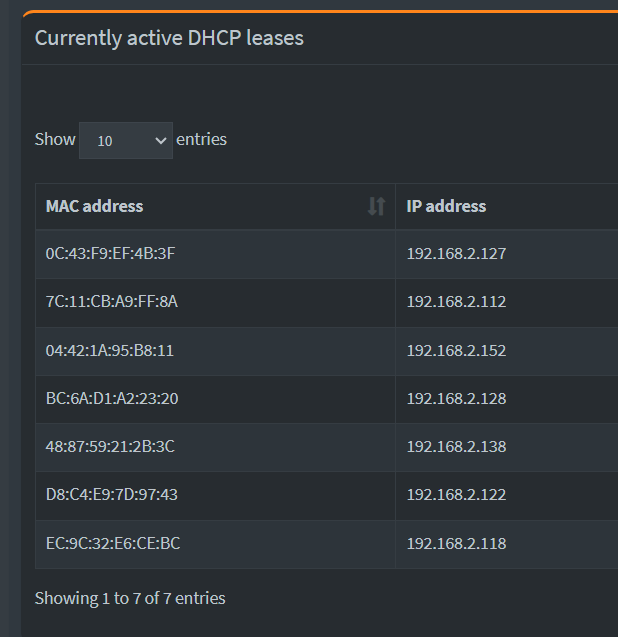Click IP address 192.168.2.127

pyautogui.click(x=456, y=254)
